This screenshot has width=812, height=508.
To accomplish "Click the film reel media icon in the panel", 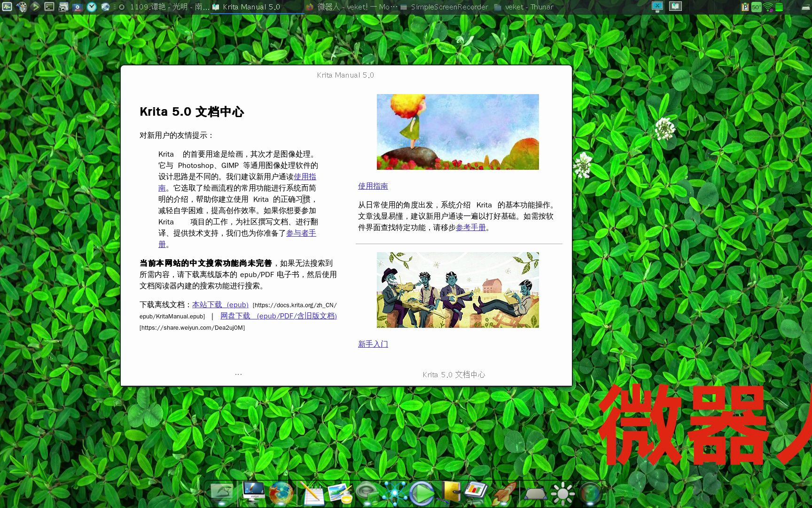I will pos(21,7).
